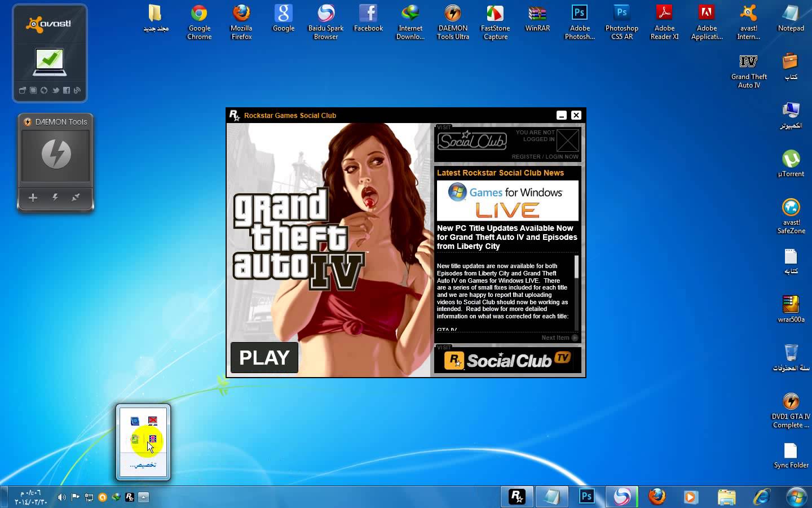The image size is (812, 508).
Task: Open the Windows Start orb
Action: pyautogui.click(x=796, y=497)
